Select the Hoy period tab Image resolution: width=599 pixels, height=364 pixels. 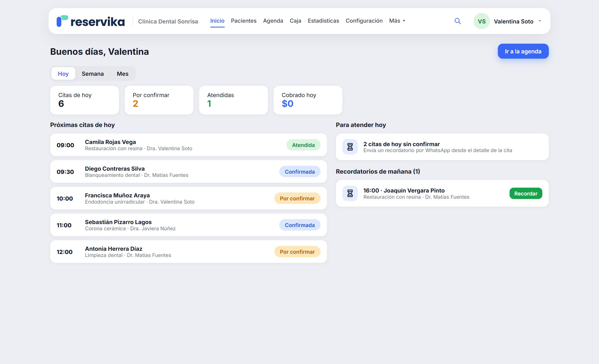(63, 74)
